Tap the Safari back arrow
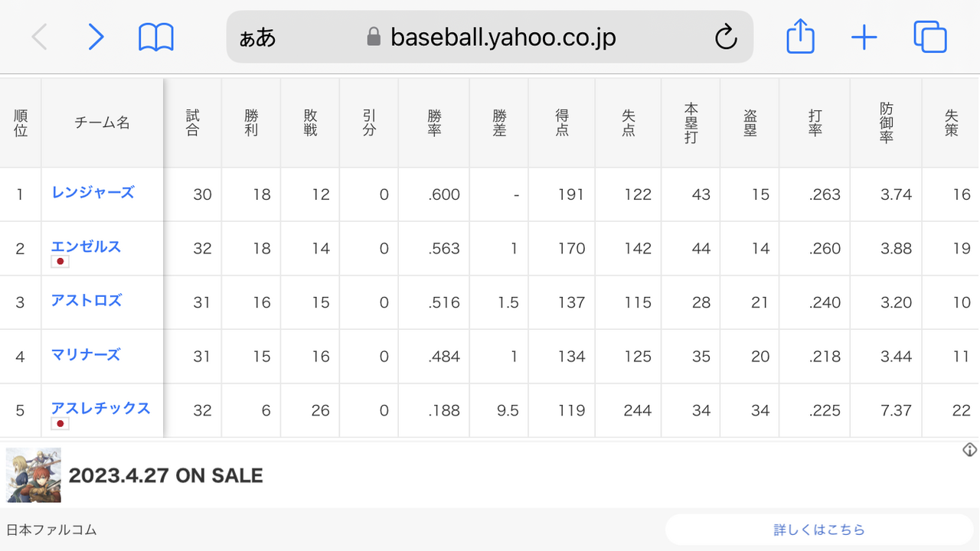Screen dimensions: 980x551 (39, 37)
